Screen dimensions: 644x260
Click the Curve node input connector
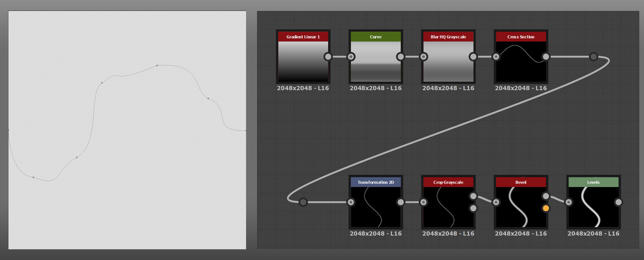coord(351,57)
